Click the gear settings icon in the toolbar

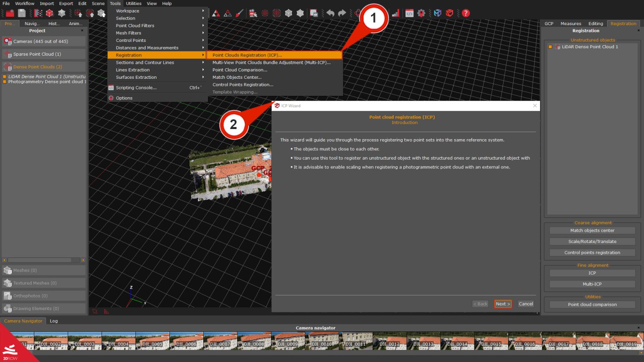[421, 13]
